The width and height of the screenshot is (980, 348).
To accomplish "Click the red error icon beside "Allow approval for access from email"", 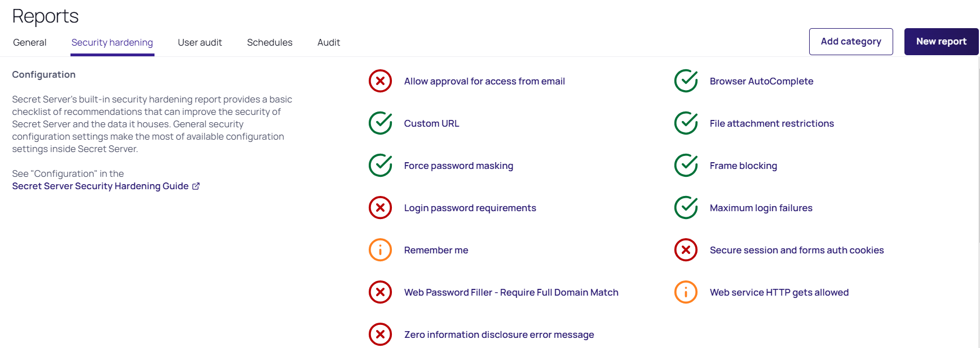I will point(380,81).
